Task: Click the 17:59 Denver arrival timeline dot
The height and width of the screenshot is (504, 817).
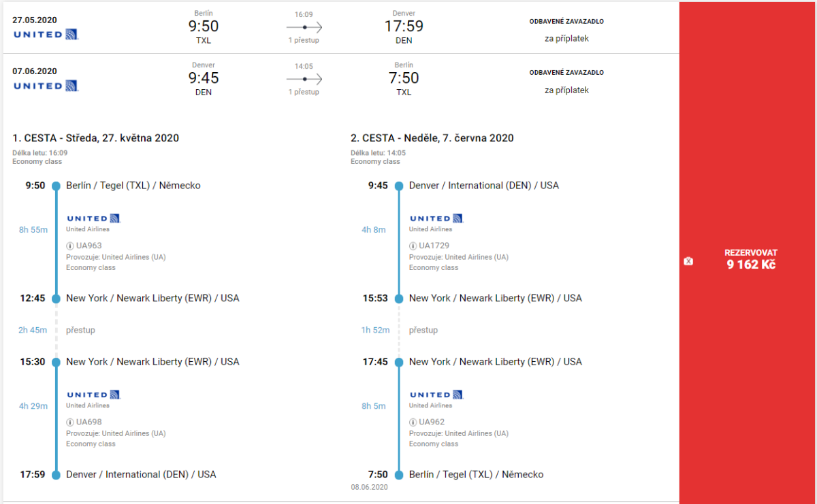Action: click(x=57, y=475)
